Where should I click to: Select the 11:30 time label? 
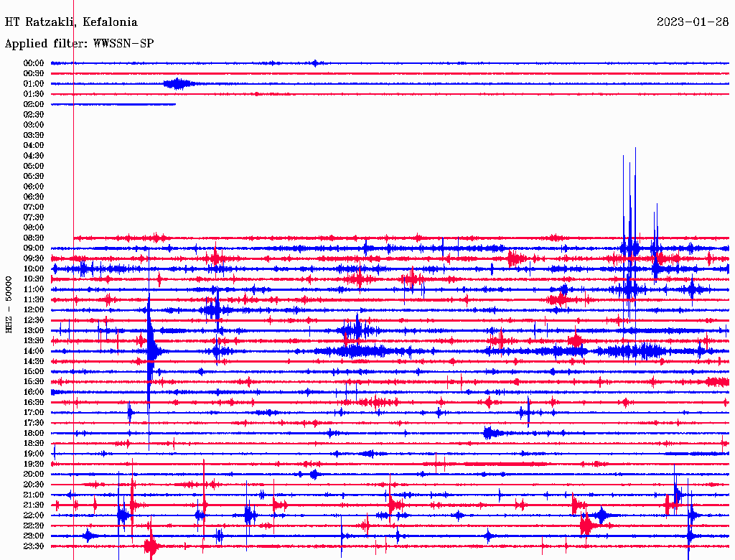[34, 299]
